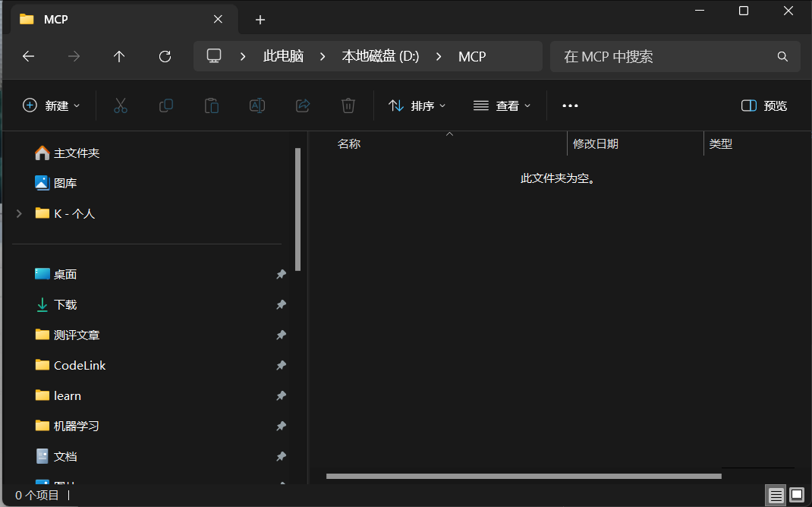Switch to details view in status bar

[776, 495]
